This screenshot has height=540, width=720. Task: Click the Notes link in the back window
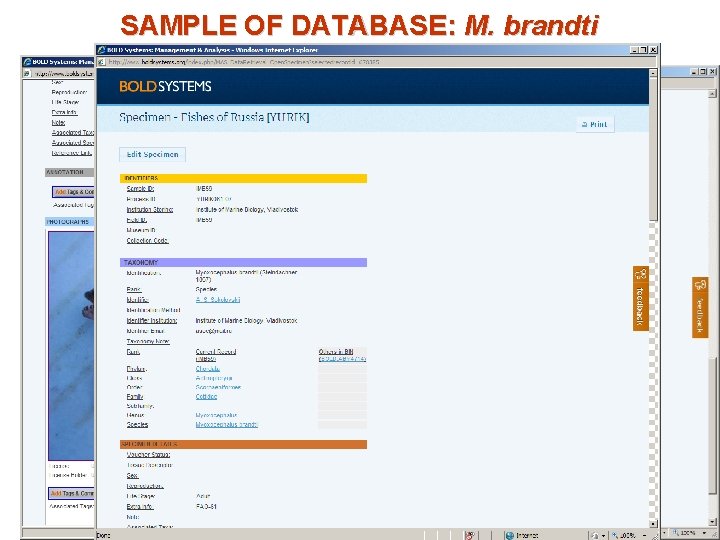point(58,123)
